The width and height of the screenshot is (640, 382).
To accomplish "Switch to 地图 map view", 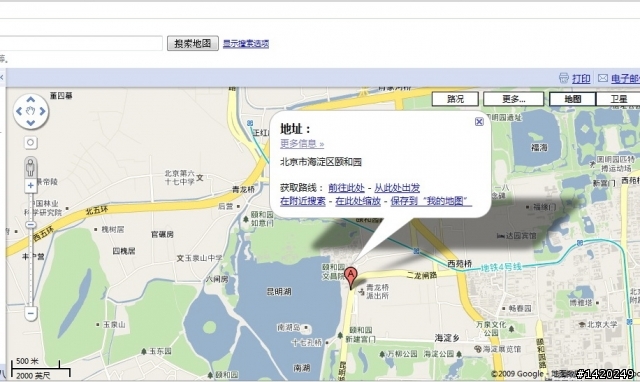I will point(573,99).
